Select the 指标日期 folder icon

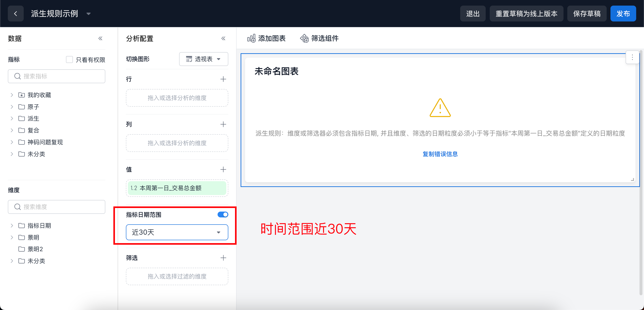[x=21, y=225]
